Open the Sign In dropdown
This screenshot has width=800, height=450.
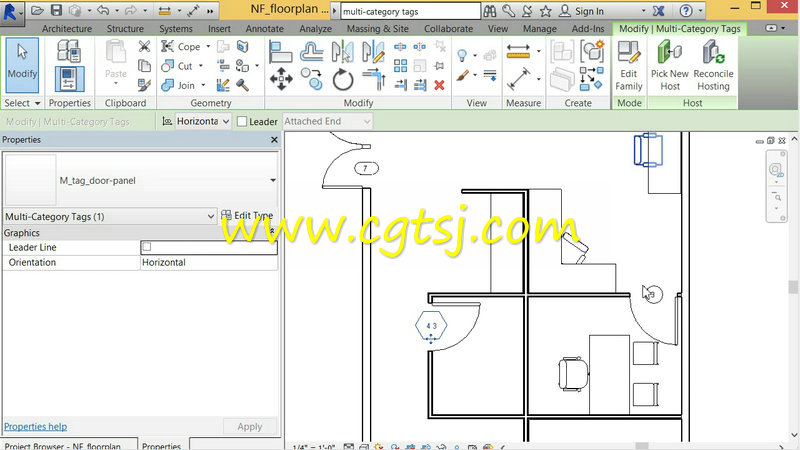point(643,11)
